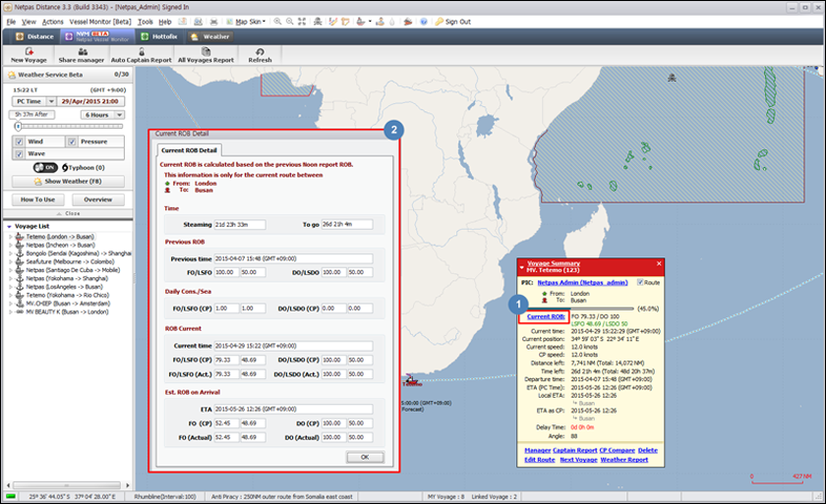Toggle the Route checkbox in Voyage Summary
Screen dimensions: 826x504
click(x=640, y=283)
